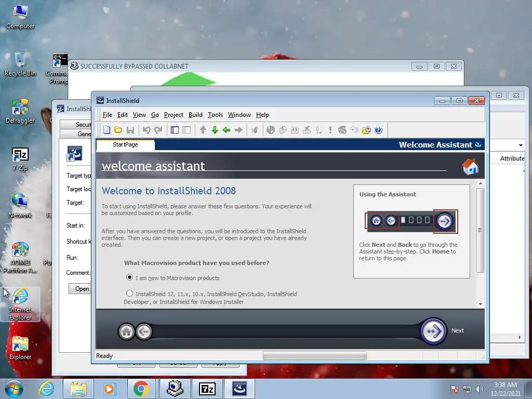The height and width of the screenshot is (399, 532).
Task: Open the Project menu
Action: point(174,115)
